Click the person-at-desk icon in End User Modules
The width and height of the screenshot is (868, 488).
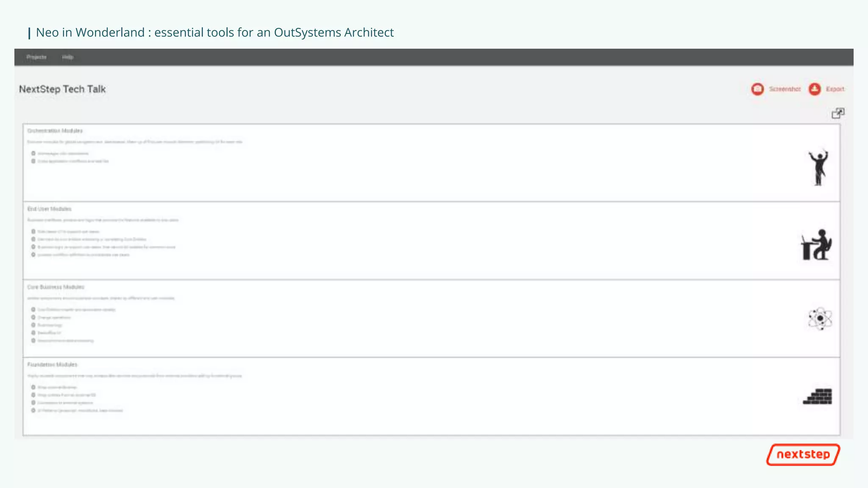[x=817, y=245]
